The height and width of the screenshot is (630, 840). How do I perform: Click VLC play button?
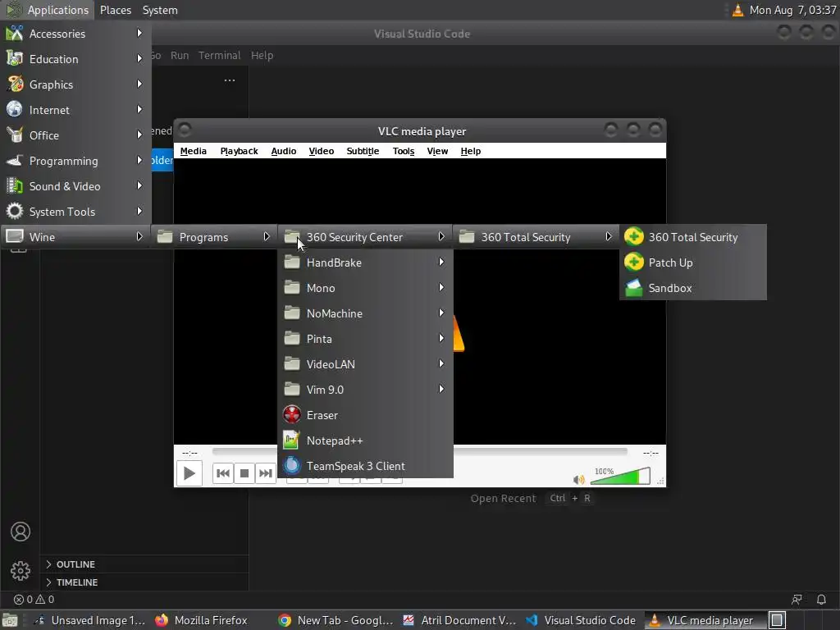point(189,473)
